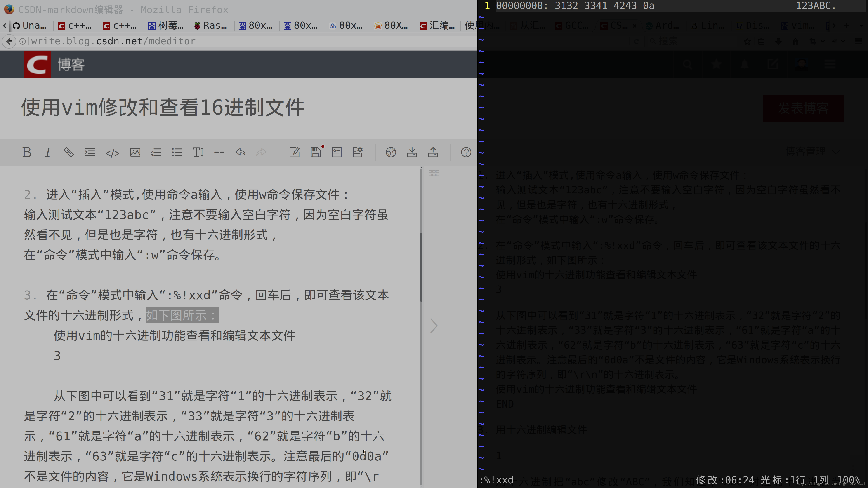Click the editor's vertical scrollbar thumb
Viewport: 868px width, 488px height.
click(421, 267)
